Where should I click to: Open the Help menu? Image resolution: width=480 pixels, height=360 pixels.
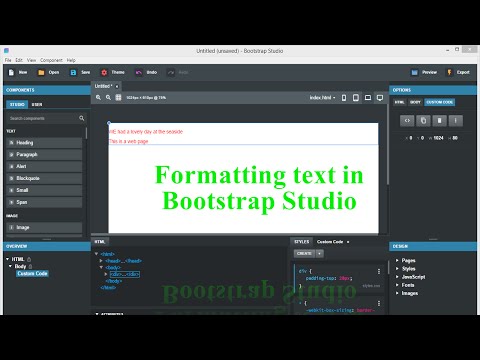pos(71,60)
